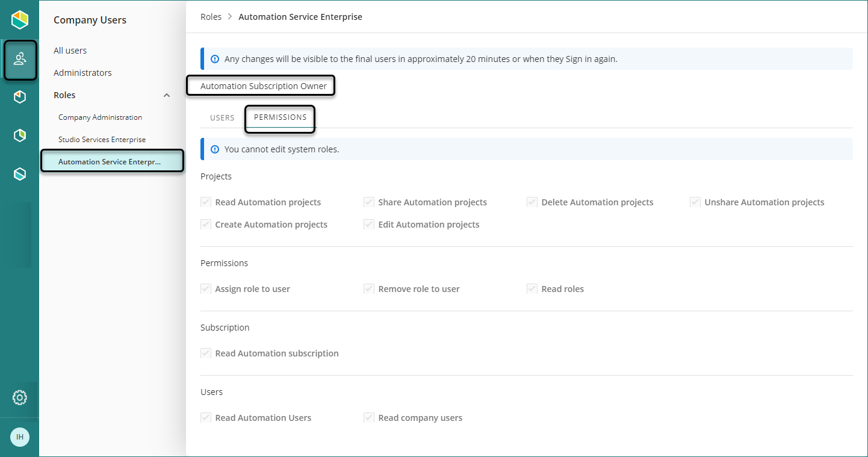Viewport: 868px width, 457px height.
Task: Toggle Delete Automation projects checkbox
Action: [x=532, y=202]
